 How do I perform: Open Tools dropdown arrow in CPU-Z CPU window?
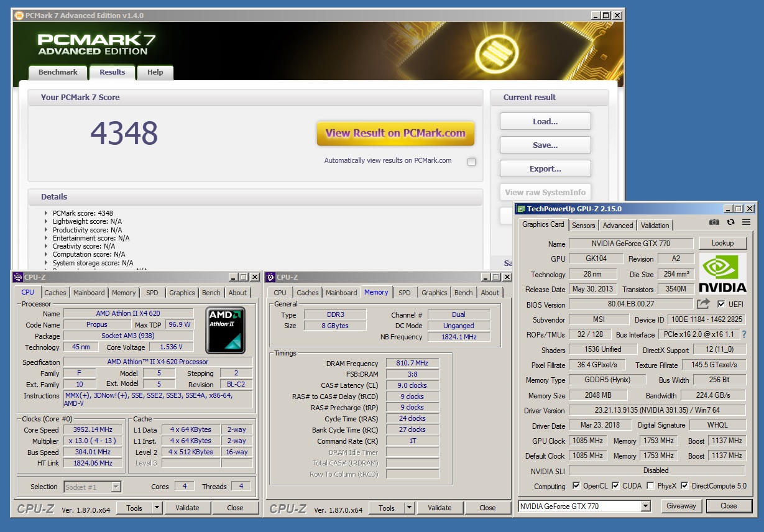pos(157,508)
